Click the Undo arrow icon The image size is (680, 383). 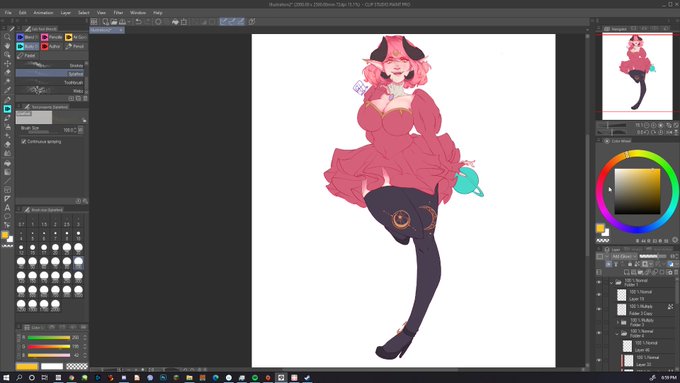[x=139, y=22]
